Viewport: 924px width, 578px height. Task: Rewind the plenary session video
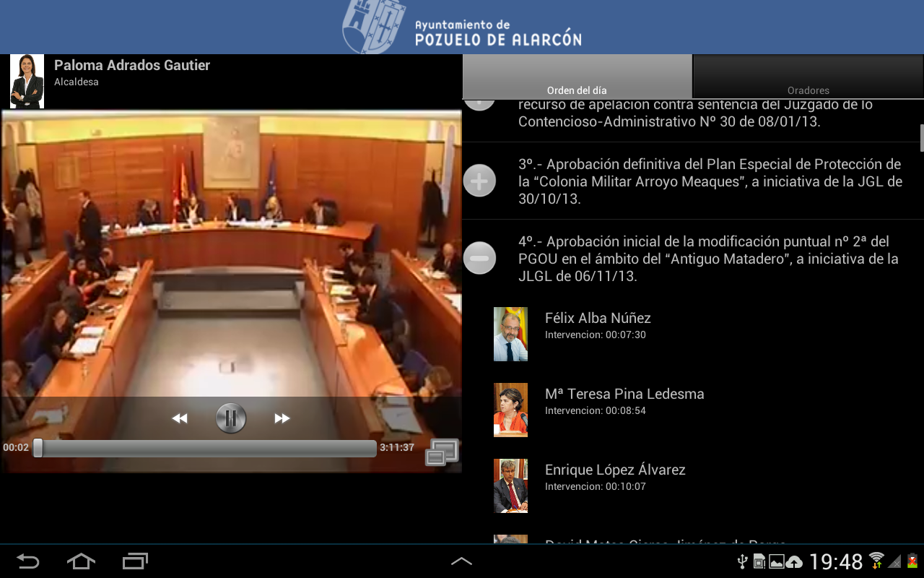(x=180, y=418)
